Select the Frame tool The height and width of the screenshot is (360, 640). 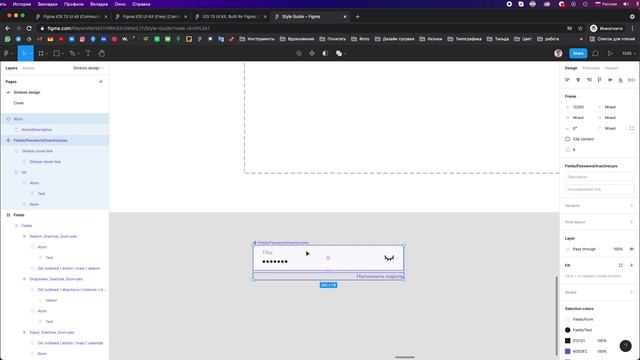point(41,53)
